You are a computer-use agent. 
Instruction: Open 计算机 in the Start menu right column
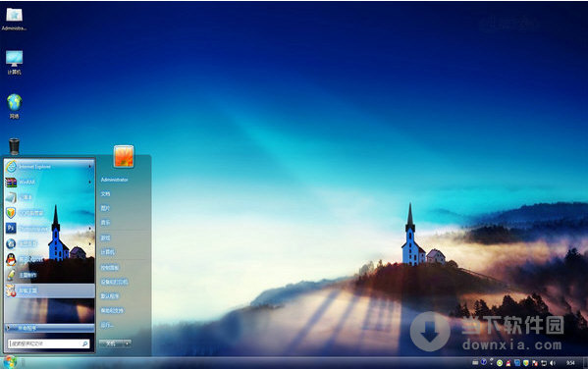click(108, 252)
